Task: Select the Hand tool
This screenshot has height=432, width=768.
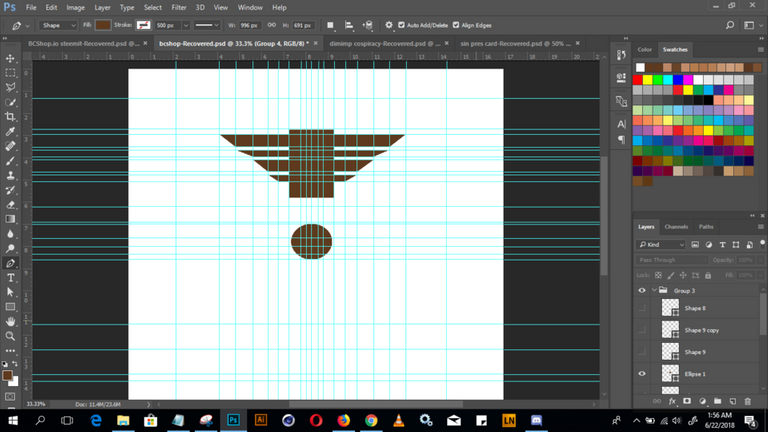Action: [x=10, y=322]
